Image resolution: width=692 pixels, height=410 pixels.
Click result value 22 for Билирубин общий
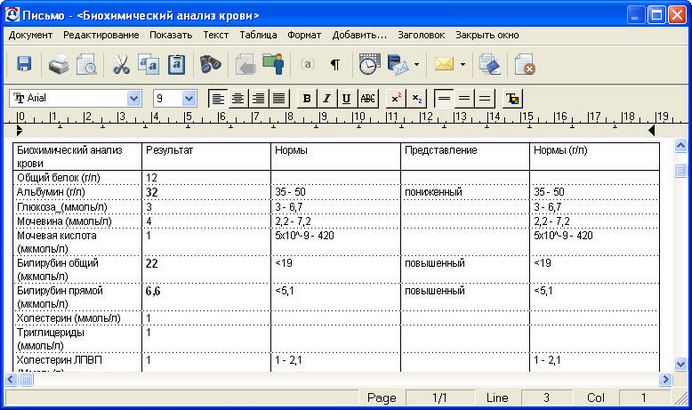pos(206,270)
